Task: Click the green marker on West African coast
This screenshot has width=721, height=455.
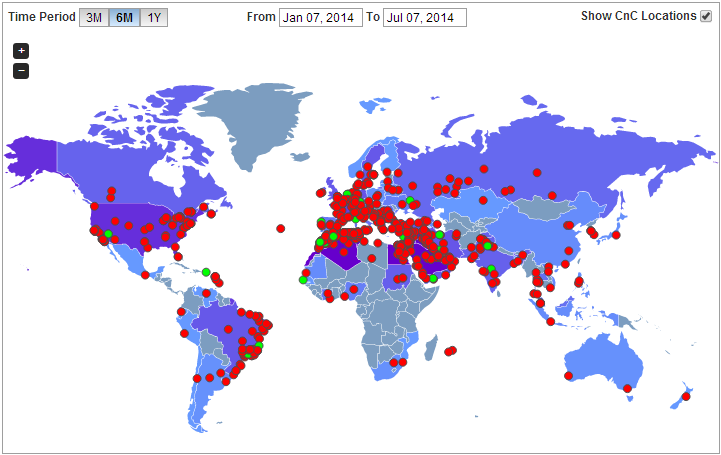Action: coord(303,280)
